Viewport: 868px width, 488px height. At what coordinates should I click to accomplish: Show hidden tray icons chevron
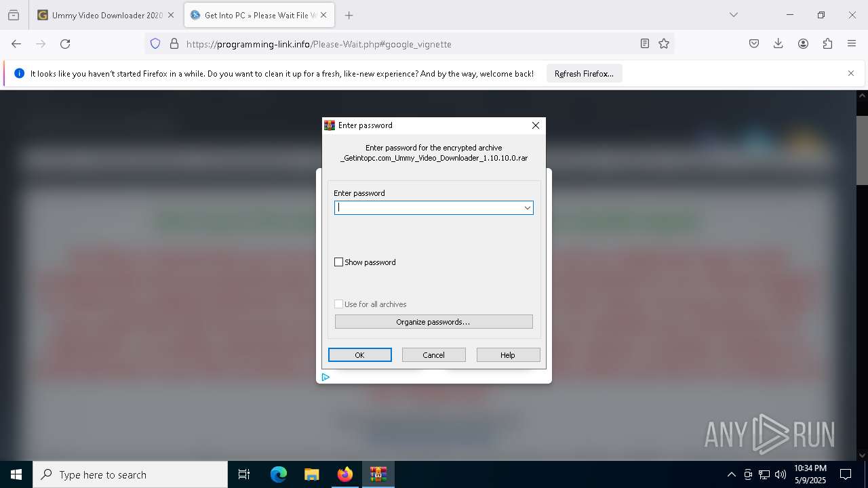pyautogui.click(x=731, y=474)
